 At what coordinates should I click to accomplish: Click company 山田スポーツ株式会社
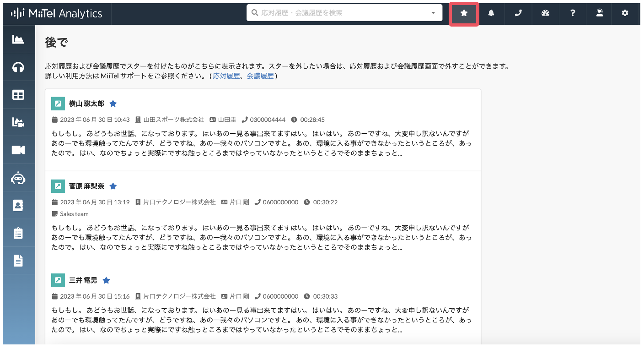[173, 120]
